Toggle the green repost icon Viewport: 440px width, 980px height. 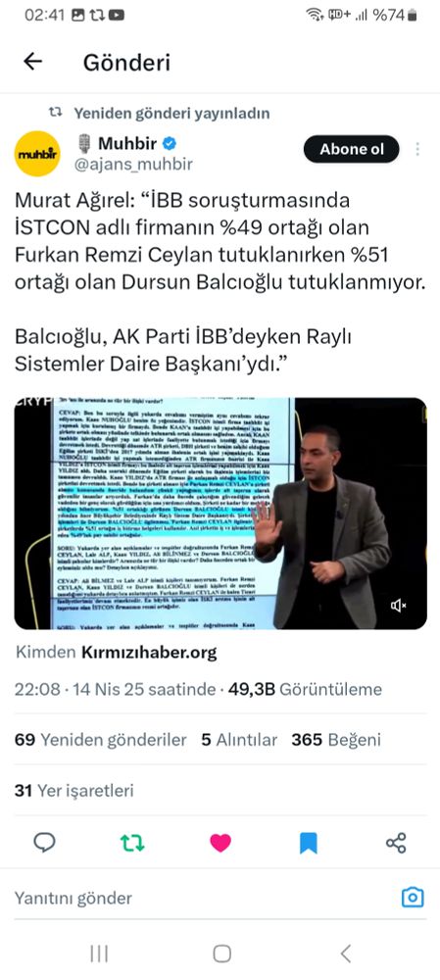132,843
